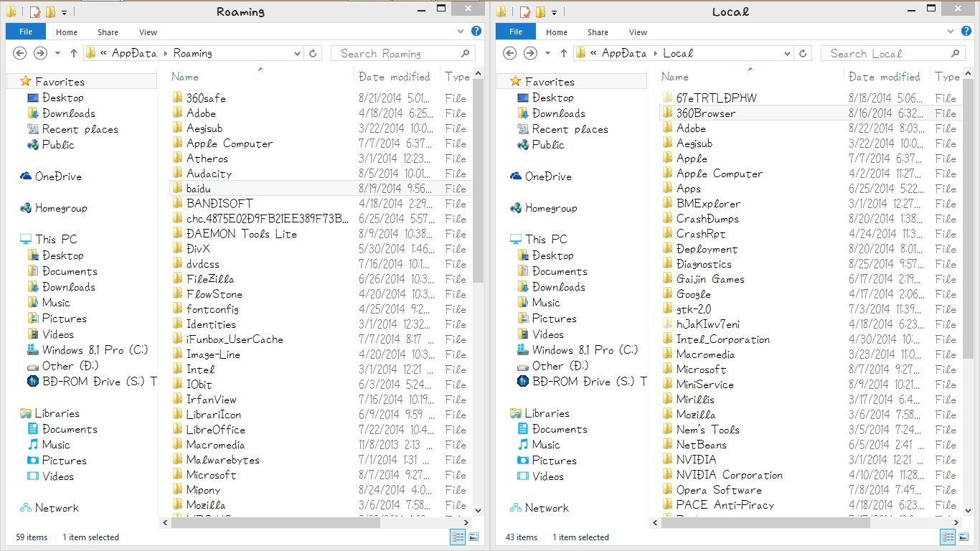Image resolution: width=980 pixels, height=551 pixels.
Task: Go back in the Local window
Action: [x=510, y=53]
